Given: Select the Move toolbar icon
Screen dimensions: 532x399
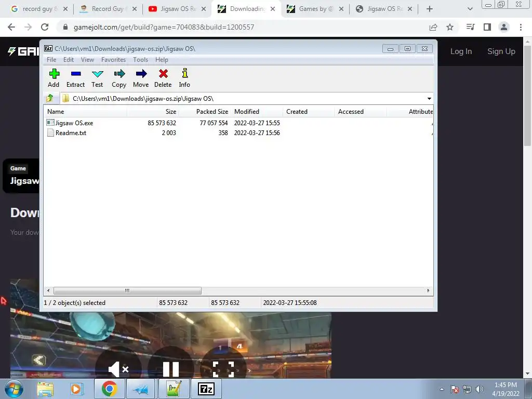Looking at the screenshot, I should click(141, 78).
